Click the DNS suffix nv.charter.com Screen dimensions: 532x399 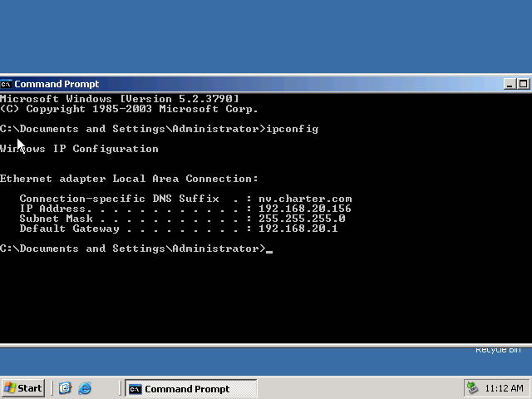point(305,199)
